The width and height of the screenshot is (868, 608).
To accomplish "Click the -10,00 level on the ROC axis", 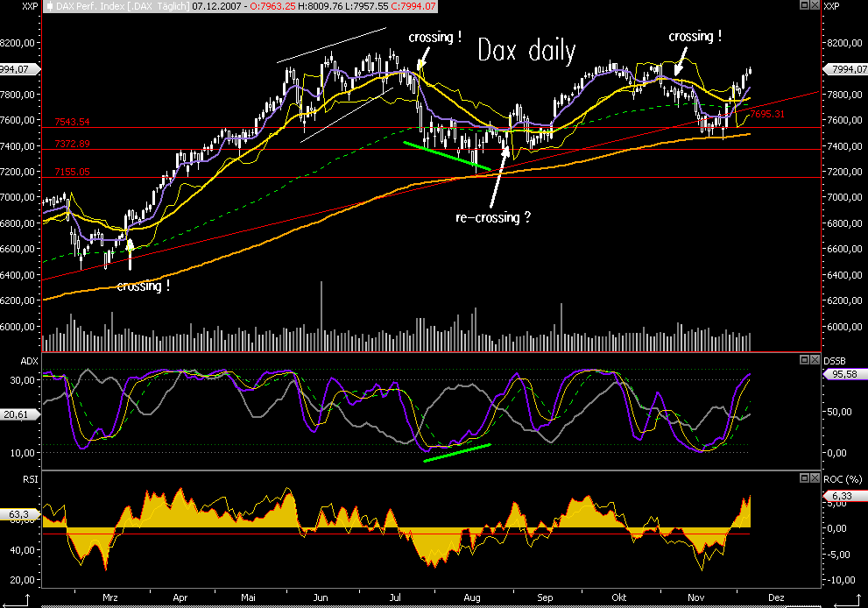I will point(842,580).
